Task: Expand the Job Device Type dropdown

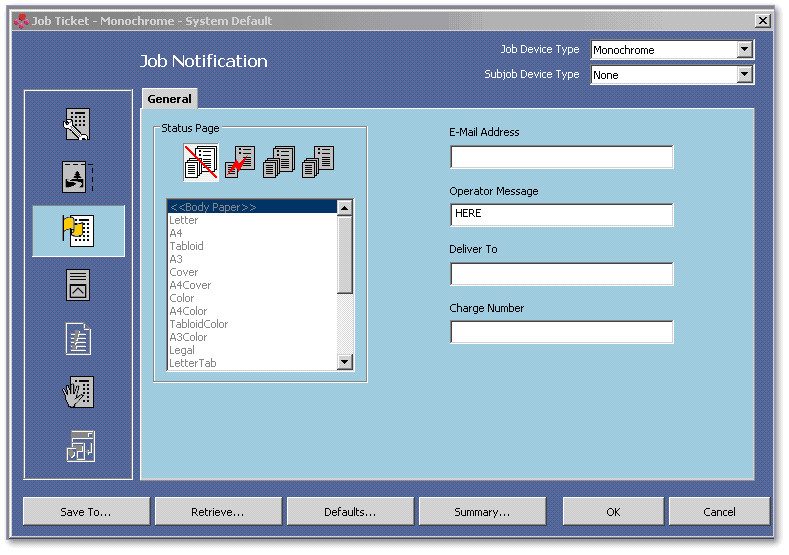Action: pos(743,49)
